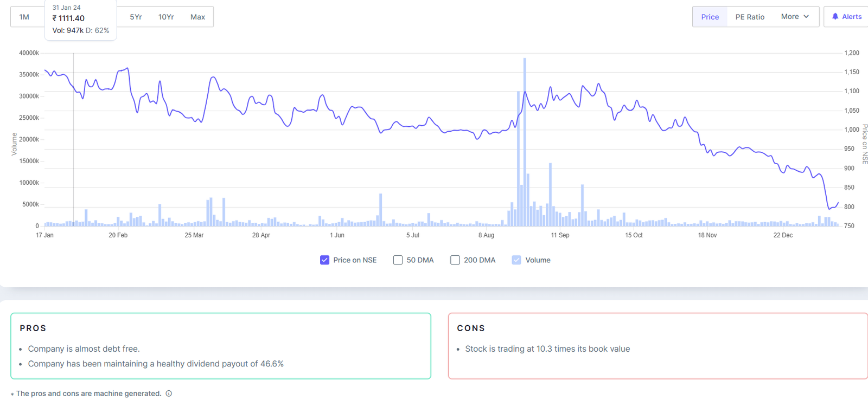This screenshot has height=400, width=868.
Task: Switch to the Price tab
Action: (x=710, y=17)
